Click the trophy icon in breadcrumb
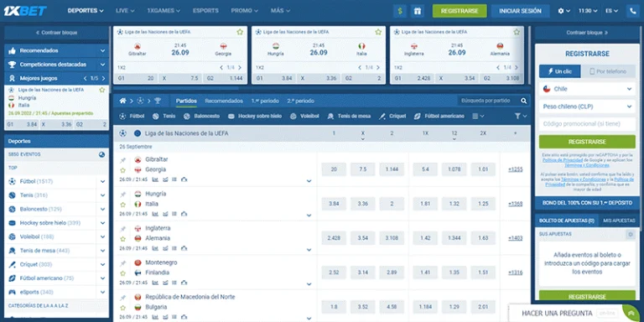 point(158,101)
